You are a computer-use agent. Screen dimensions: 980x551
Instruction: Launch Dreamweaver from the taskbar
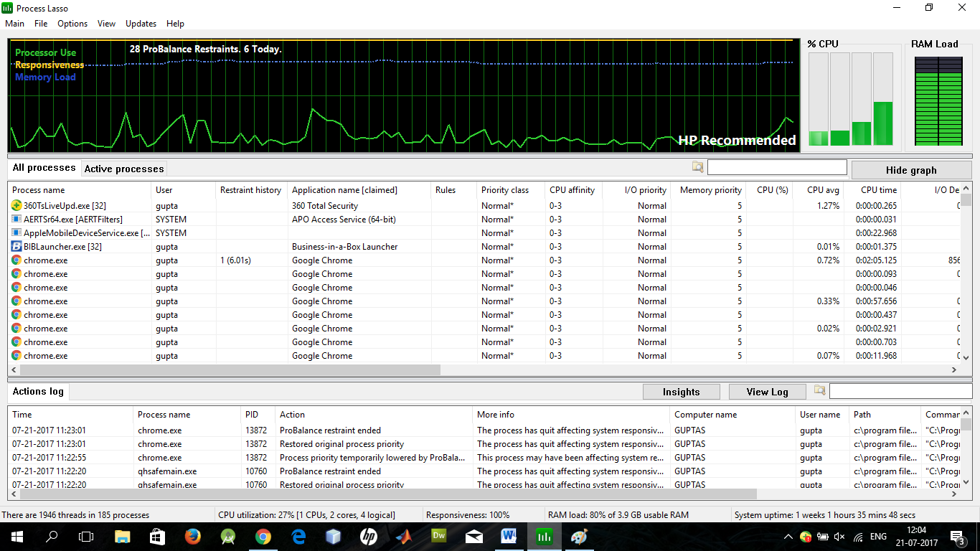click(438, 536)
